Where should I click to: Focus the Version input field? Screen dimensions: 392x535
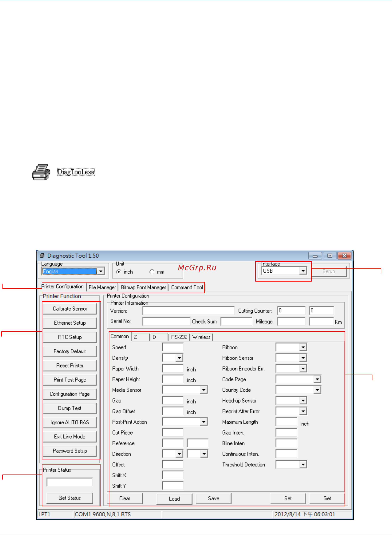tap(188, 311)
